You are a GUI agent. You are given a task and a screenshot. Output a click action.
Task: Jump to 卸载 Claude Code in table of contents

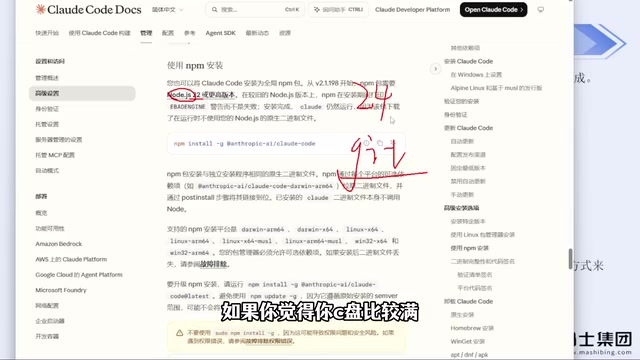click(468, 301)
